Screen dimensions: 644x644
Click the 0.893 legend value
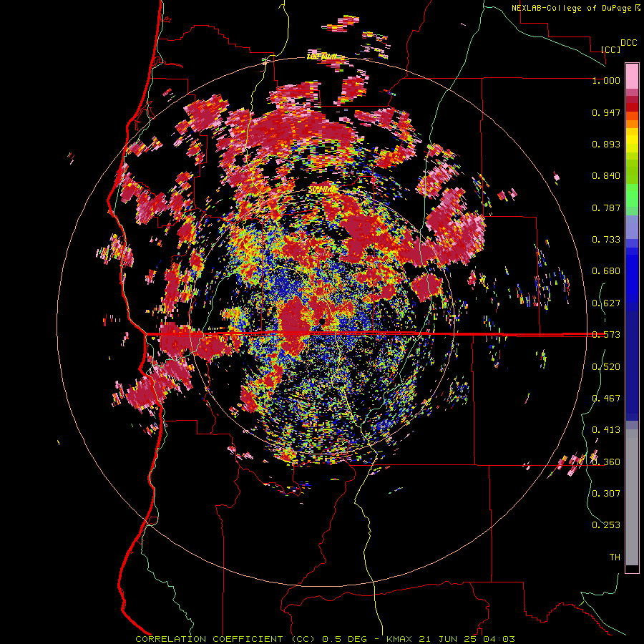click(606, 144)
